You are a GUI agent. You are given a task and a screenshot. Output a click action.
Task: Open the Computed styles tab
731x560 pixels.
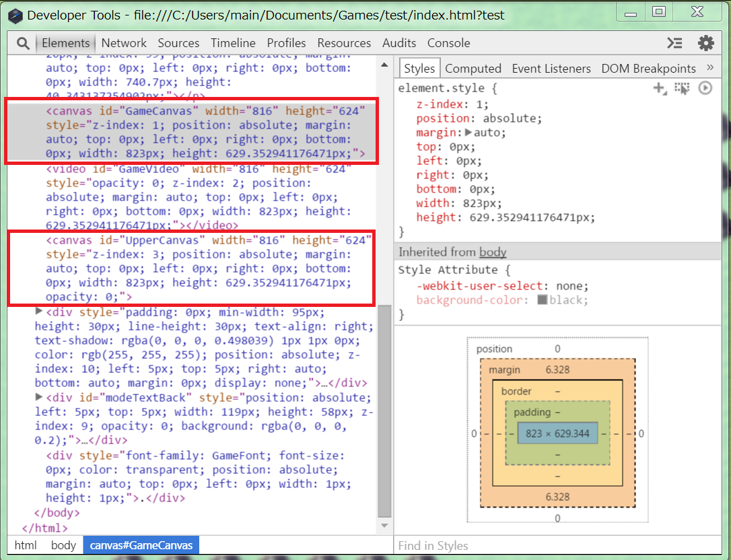[x=473, y=69]
